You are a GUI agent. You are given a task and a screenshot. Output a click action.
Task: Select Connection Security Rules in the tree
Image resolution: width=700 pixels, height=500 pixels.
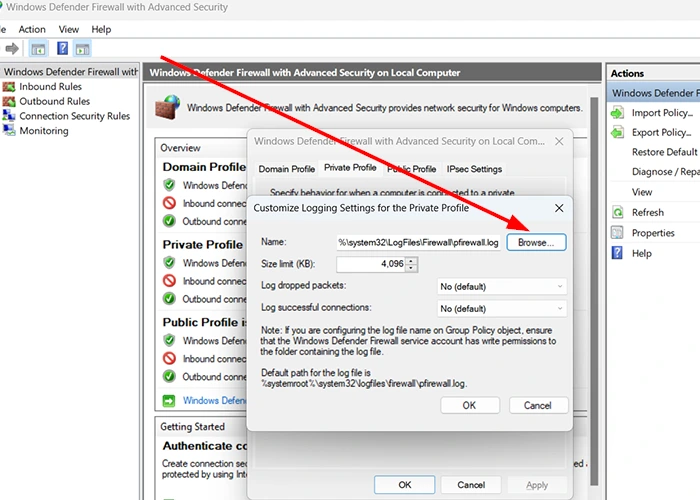(75, 116)
